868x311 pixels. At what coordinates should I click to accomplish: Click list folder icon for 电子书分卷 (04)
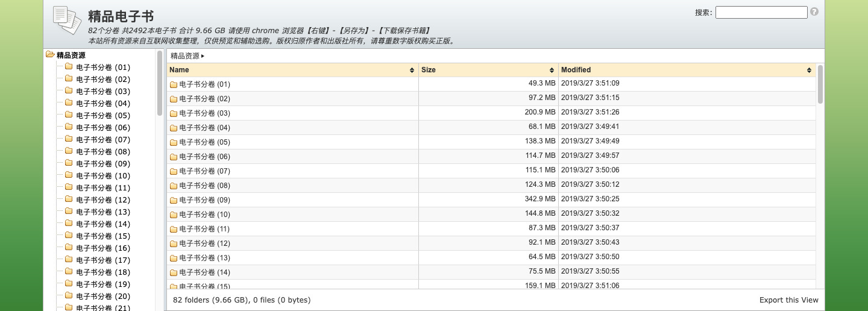coord(174,128)
